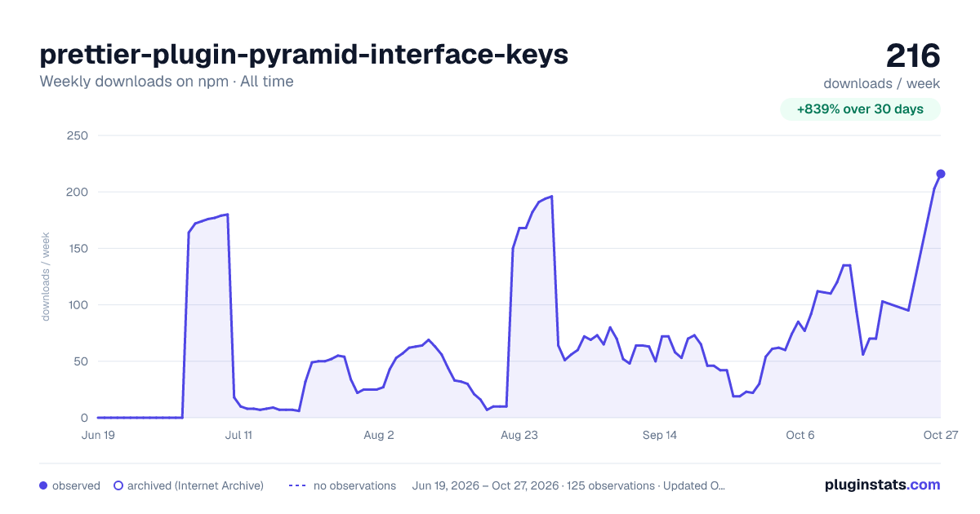The height and width of the screenshot is (514, 980).
Task: Click the filled observed legend dot
Action: click(x=43, y=485)
